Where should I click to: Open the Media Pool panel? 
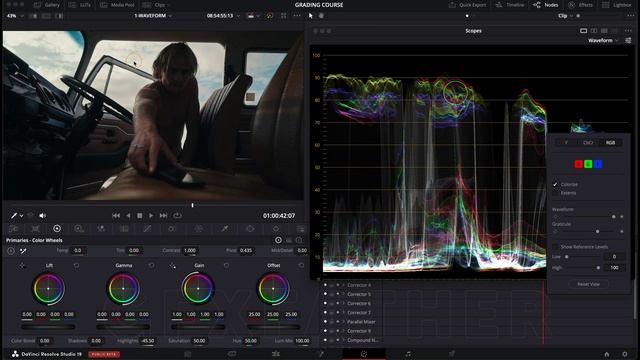118,5
